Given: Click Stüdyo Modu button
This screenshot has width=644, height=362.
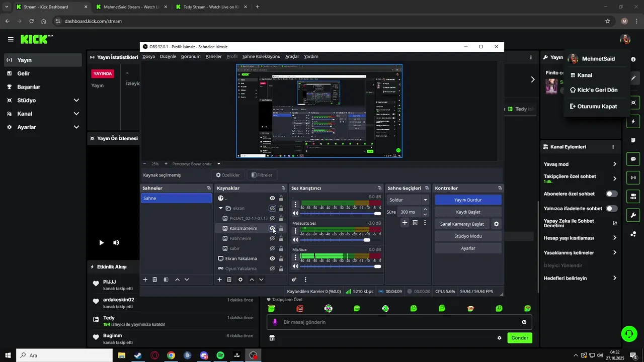Looking at the screenshot, I should point(468,236).
